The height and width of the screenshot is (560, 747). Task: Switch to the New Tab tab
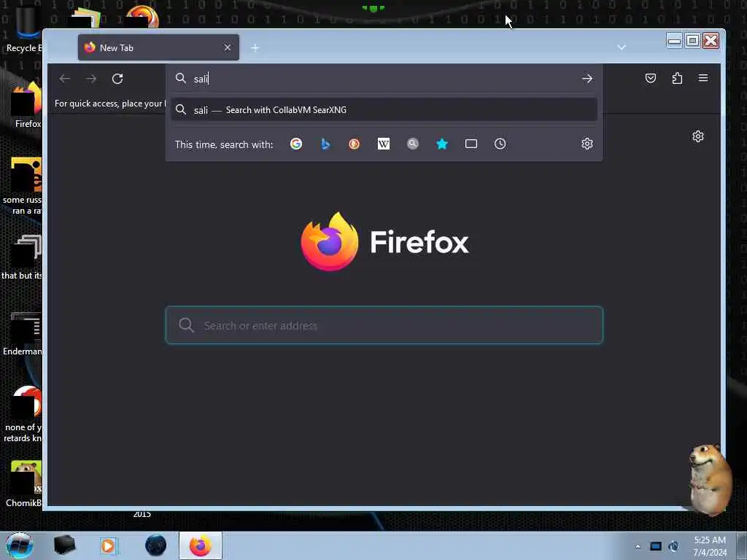(x=158, y=47)
